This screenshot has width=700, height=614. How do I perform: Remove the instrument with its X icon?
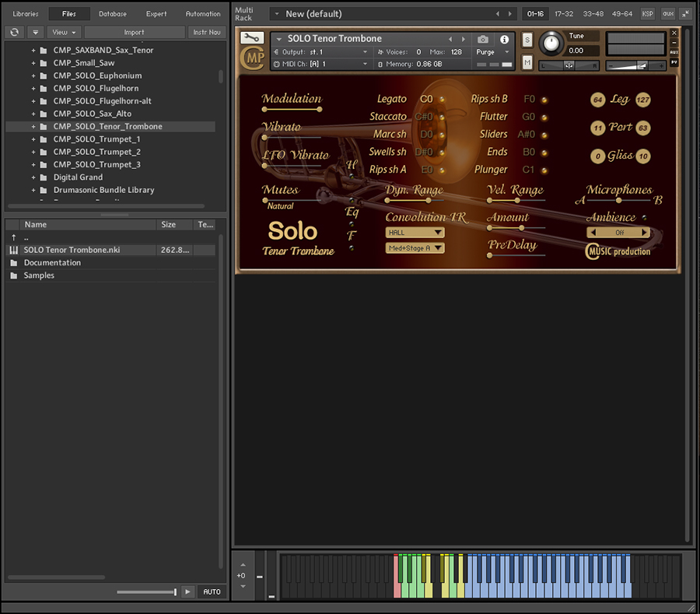coord(674,33)
